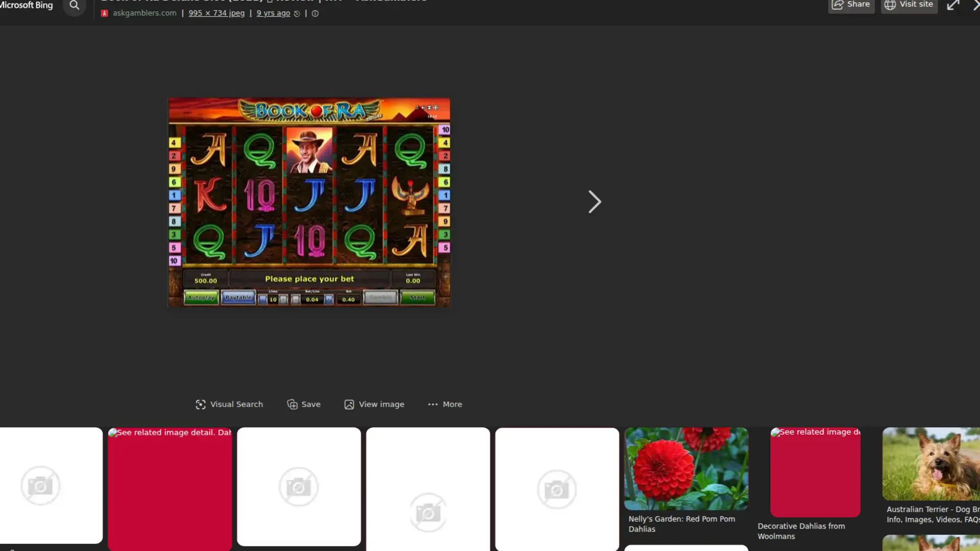Open the red pom pom dahlia thumbnail
This screenshot has height=551, width=980.
coord(686,467)
